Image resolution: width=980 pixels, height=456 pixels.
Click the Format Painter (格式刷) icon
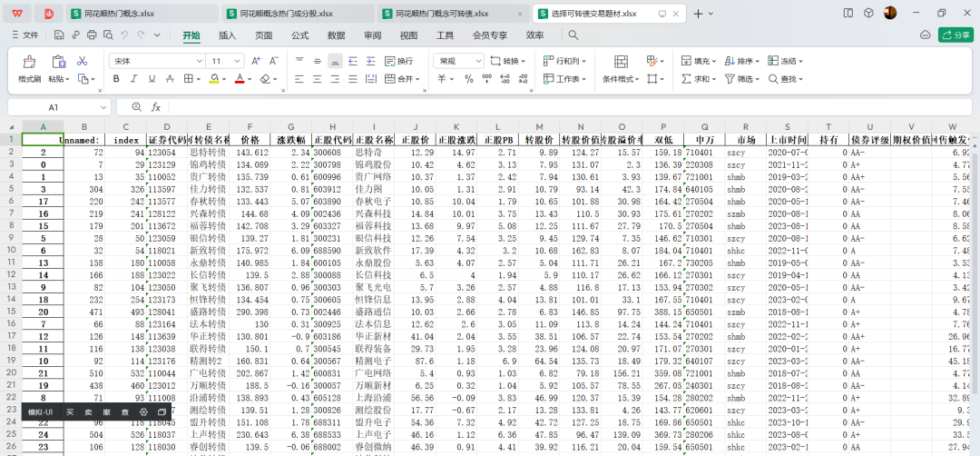[29, 61]
